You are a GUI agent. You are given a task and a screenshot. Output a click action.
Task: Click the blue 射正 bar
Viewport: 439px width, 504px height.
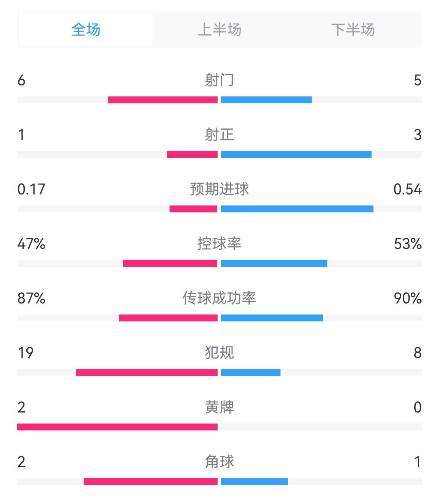point(296,154)
